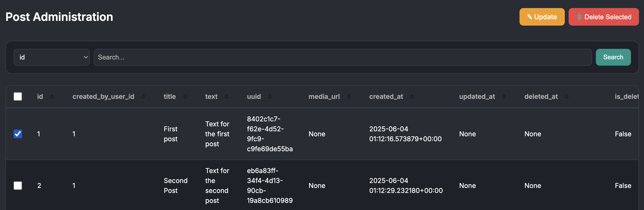Focus the Search... input field
This screenshot has height=210, width=644.
tap(342, 57)
